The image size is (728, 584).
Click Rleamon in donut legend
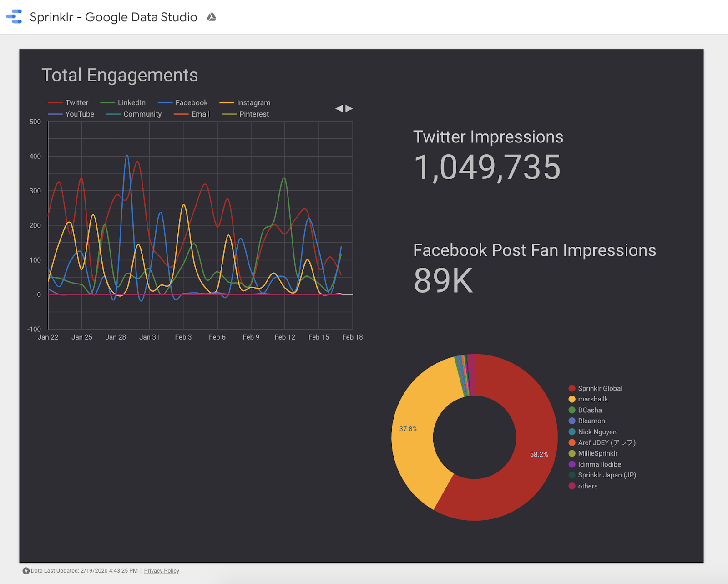[586, 421]
